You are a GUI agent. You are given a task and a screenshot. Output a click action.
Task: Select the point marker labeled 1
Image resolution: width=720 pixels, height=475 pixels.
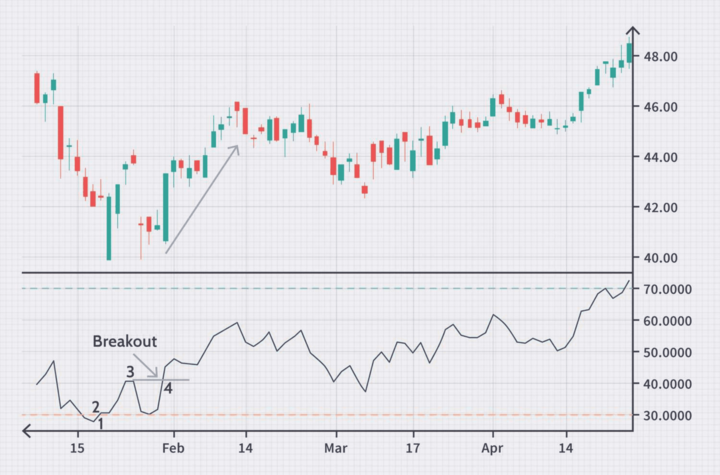pyautogui.click(x=100, y=424)
